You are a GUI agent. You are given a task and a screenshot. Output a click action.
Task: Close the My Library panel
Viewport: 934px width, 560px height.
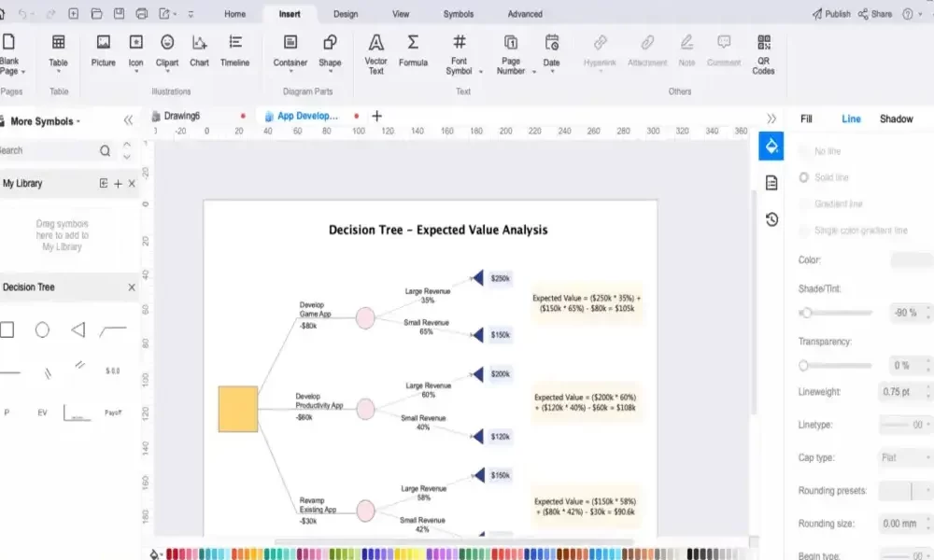coord(132,184)
